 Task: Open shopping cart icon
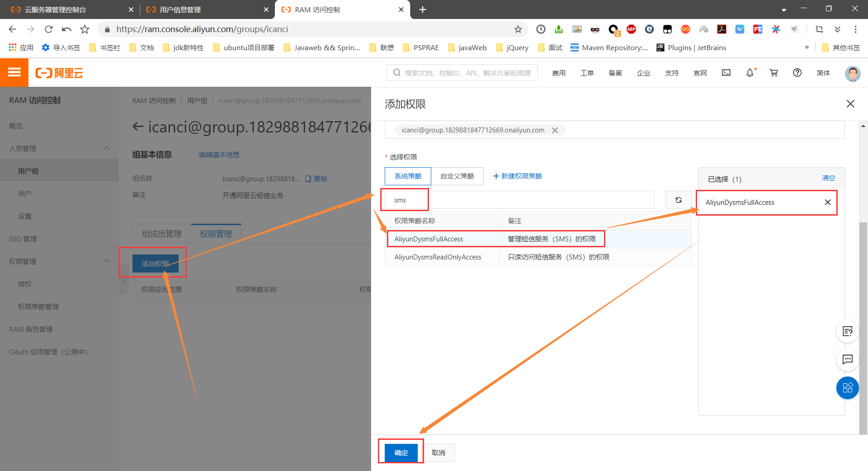click(774, 73)
